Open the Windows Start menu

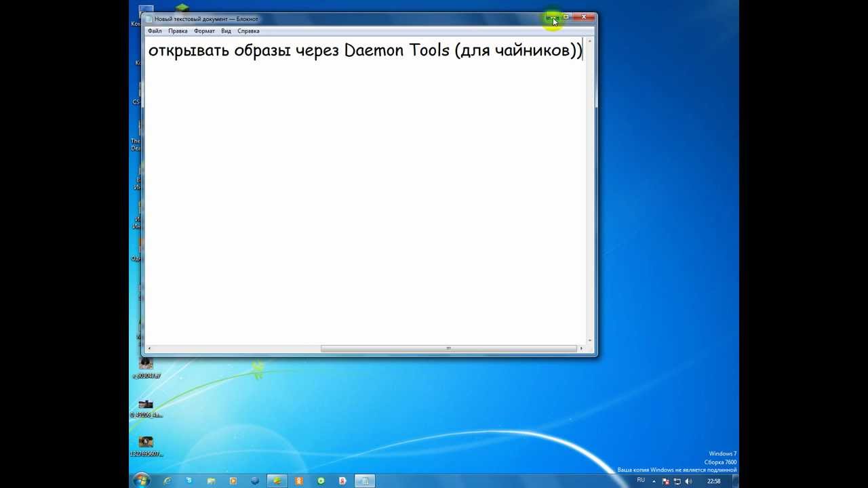(x=141, y=481)
